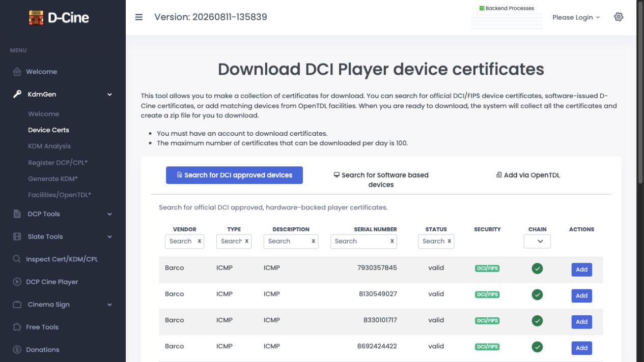Screen dimensions: 644x362
Task: Click the VENDOR column header
Action: click(184, 229)
